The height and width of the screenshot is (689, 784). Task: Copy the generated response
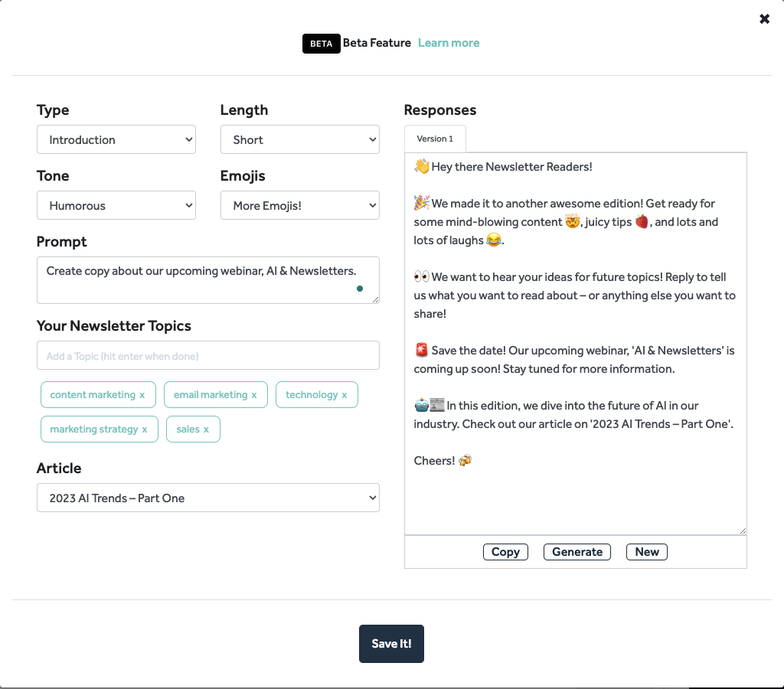(505, 552)
